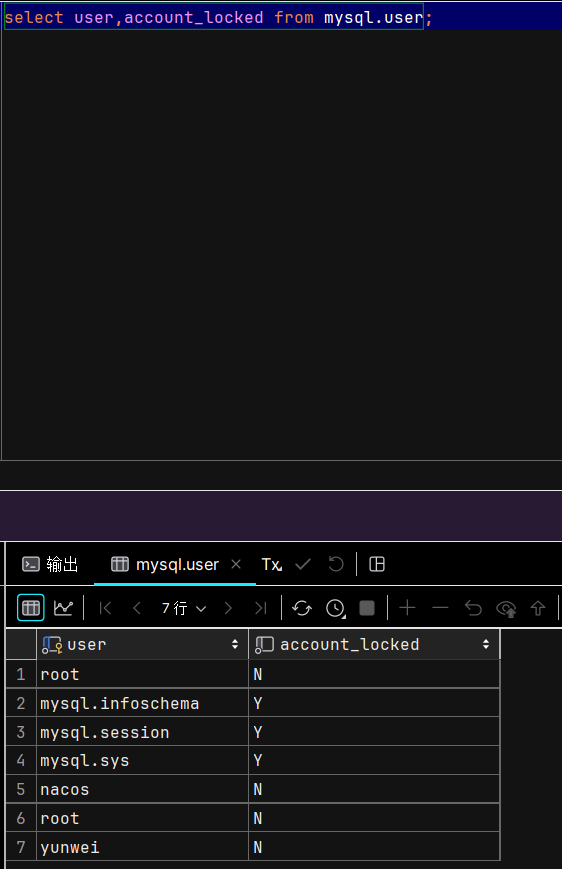The image size is (562, 869).
Task: Open the Tx transaction mode dropdown
Action: click(x=272, y=564)
